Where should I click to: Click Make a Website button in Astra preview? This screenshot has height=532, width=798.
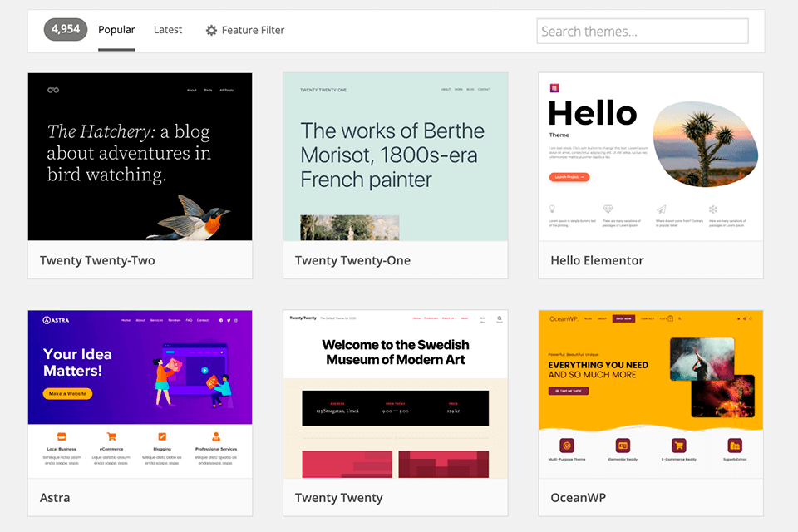tap(67, 393)
